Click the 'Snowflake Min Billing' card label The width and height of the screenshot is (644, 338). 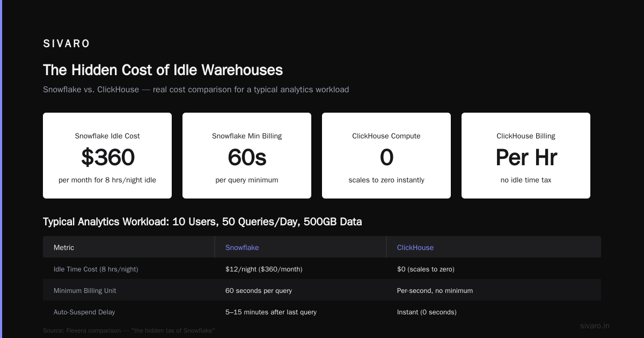(x=247, y=136)
